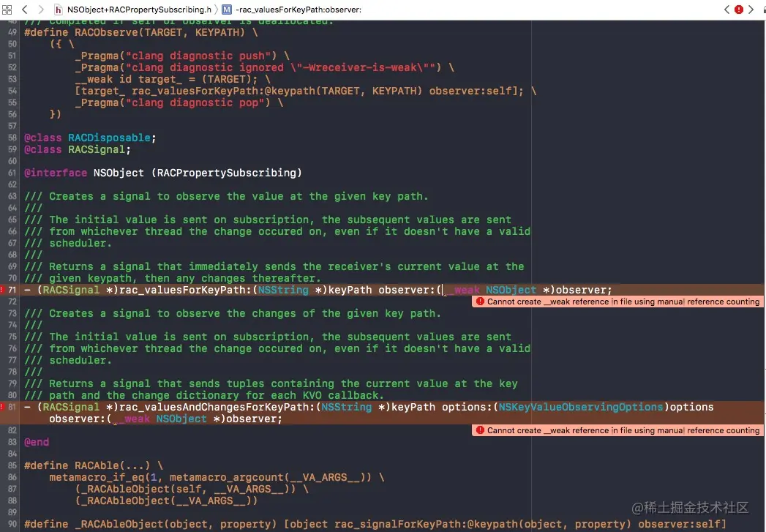Viewport: 766px width, 532px height.
Task: Click '(RACPropertySubscribing)' category name
Action: (x=227, y=173)
